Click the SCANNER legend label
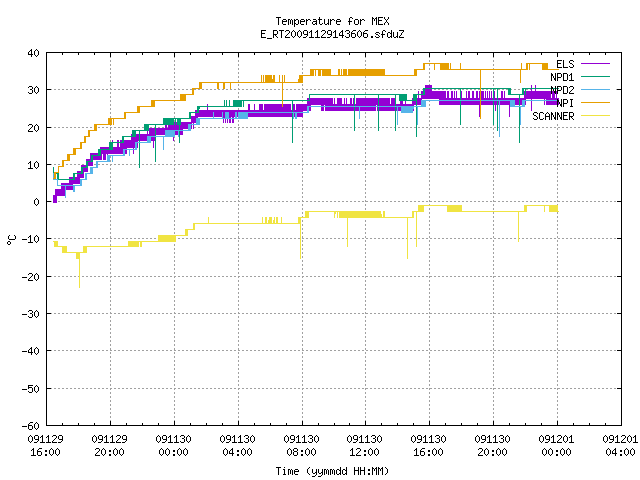The image size is (640, 480). (x=553, y=116)
